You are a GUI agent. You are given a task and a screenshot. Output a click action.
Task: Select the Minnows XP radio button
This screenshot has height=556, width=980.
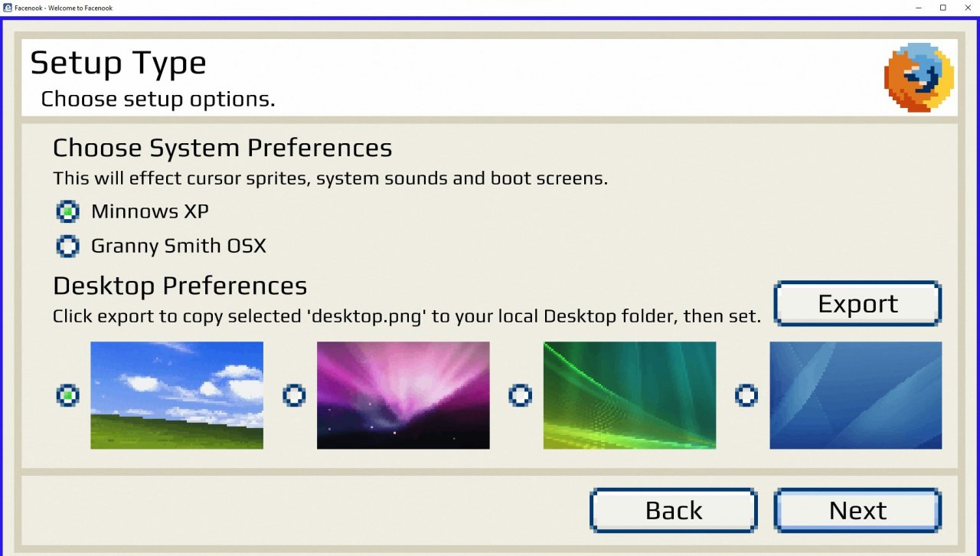click(67, 211)
